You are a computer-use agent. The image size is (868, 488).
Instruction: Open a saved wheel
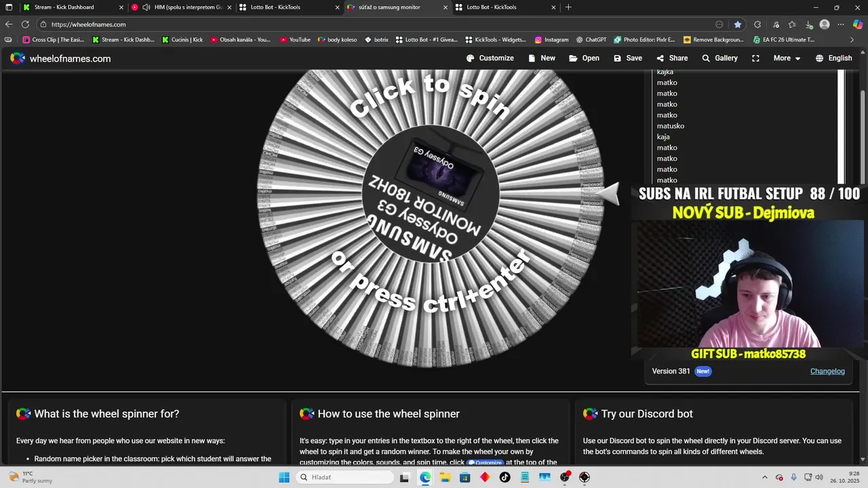coord(584,58)
